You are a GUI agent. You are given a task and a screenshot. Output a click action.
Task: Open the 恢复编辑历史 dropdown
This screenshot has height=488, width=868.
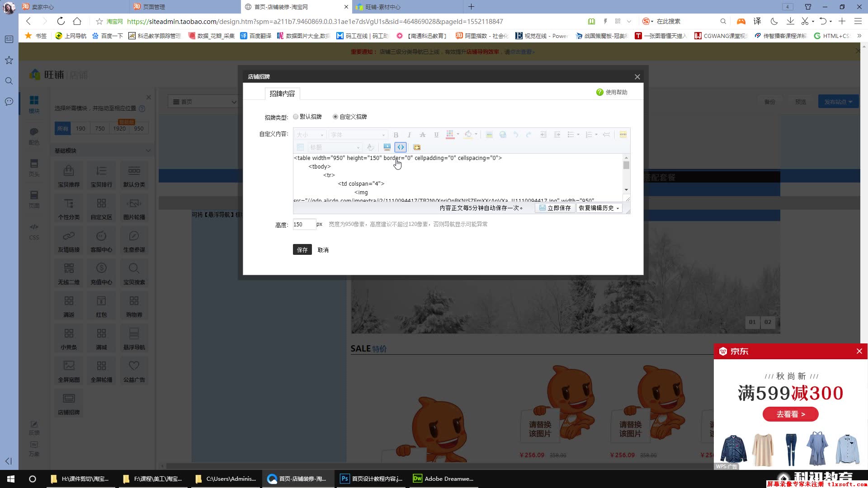[x=599, y=208]
